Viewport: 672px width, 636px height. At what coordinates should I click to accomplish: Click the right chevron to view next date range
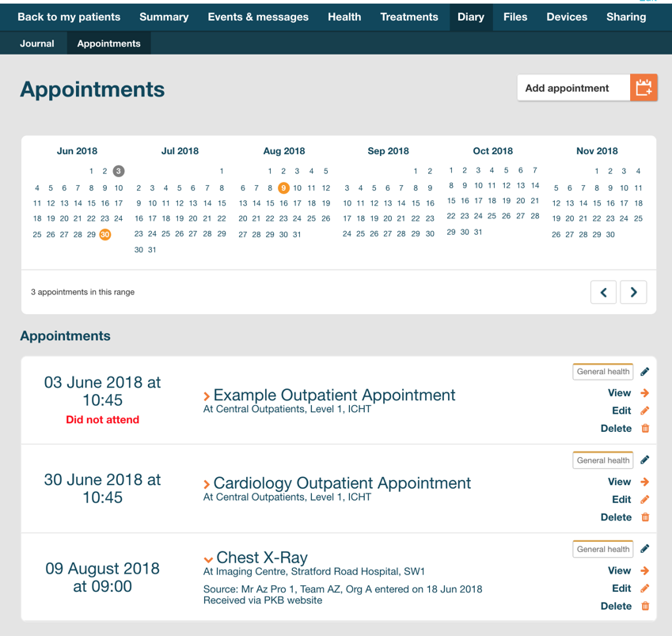click(632, 292)
